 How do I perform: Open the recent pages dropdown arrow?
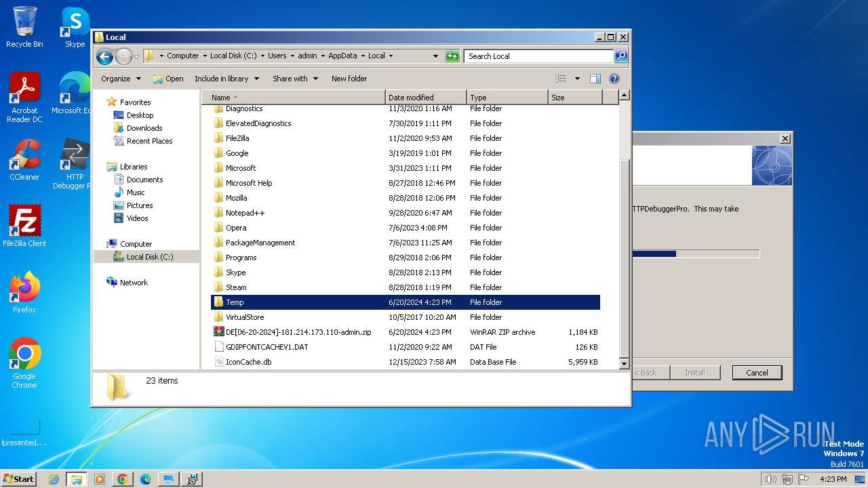136,56
